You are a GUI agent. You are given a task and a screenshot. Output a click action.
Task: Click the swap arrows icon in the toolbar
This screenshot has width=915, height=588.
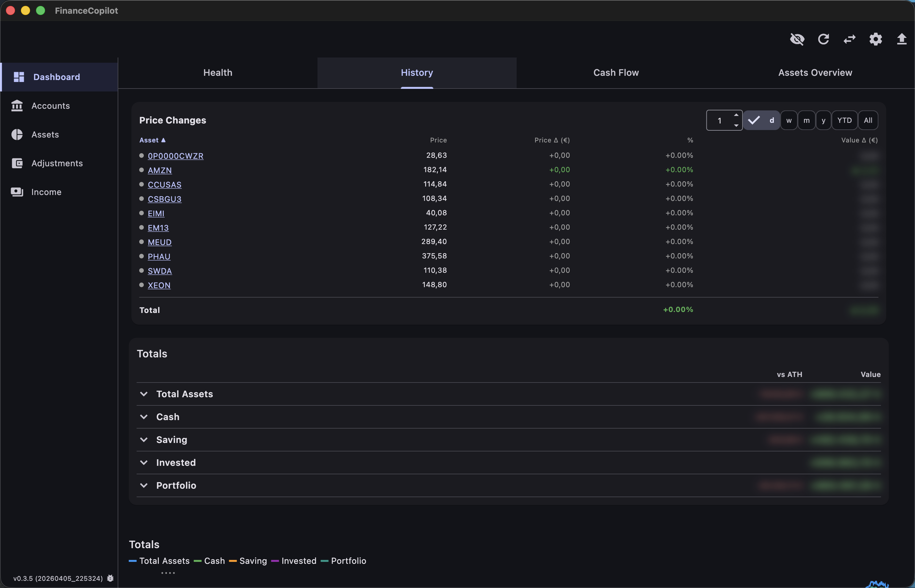point(849,39)
